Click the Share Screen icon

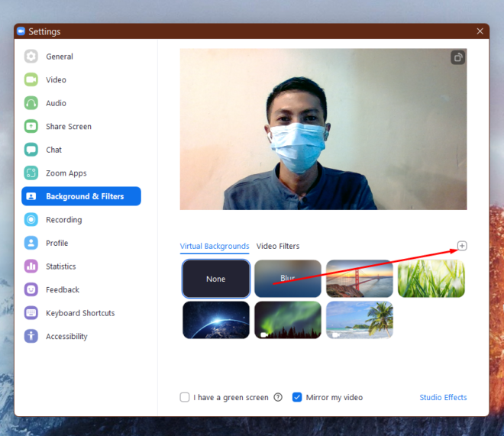coord(31,126)
